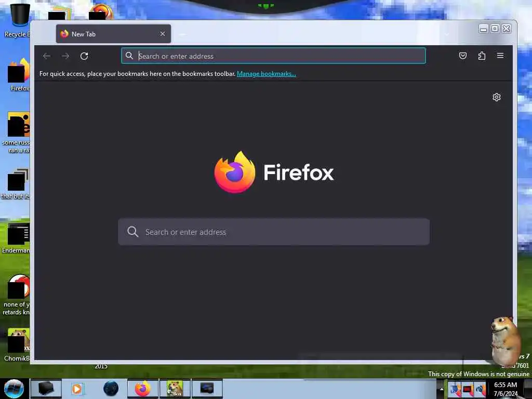The image size is (532, 399).
Task: Select the ChomikBox desktop icon
Action: pyautogui.click(x=18, y=344)
